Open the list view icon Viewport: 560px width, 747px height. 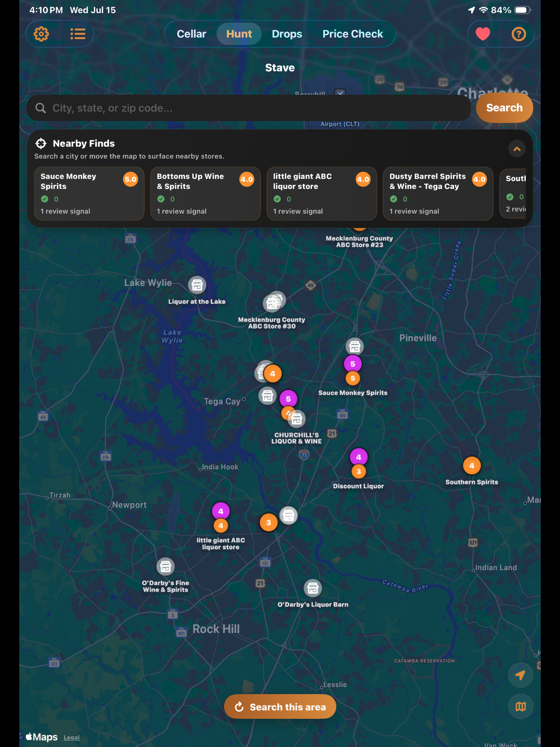tap(78, 34)
